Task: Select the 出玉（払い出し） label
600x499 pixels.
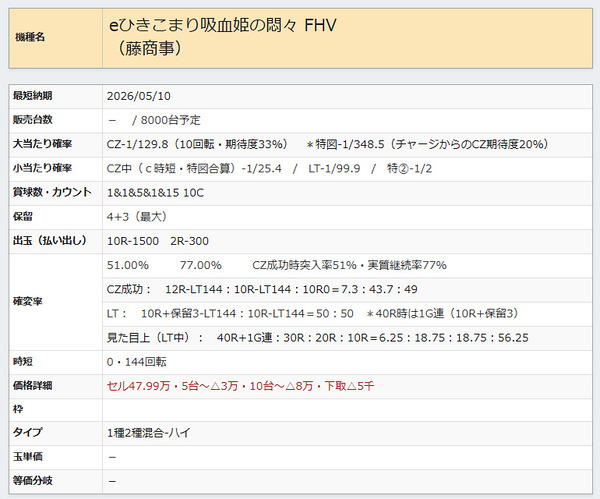Action: (x=50, y=240)
